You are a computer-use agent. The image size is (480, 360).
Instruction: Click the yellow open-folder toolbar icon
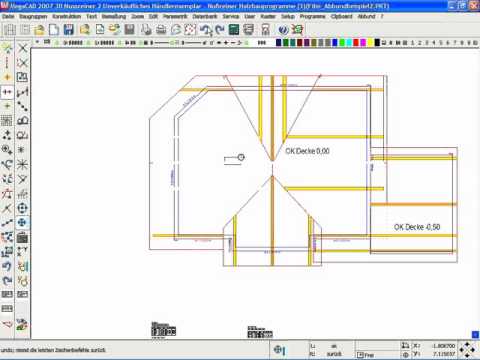39,30
